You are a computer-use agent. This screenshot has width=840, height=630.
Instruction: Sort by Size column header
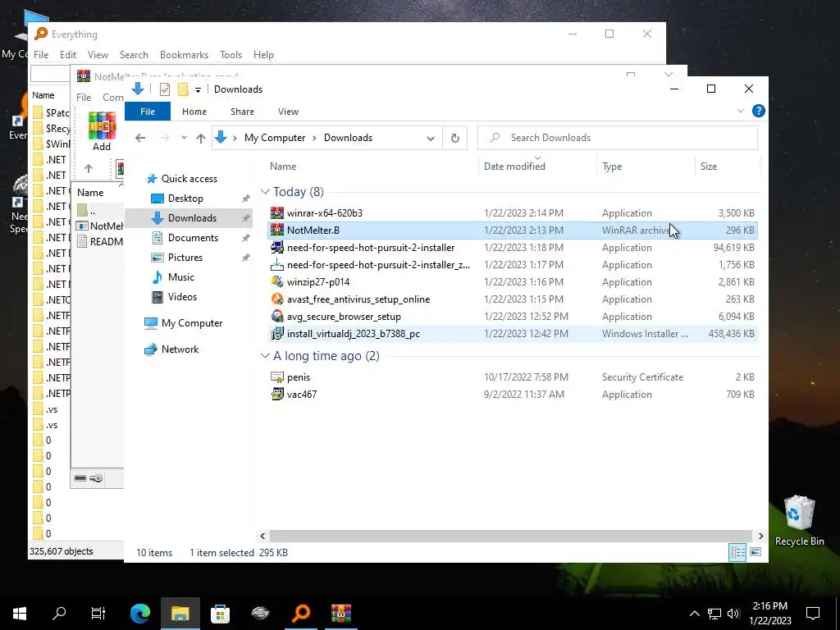point(727,167)
